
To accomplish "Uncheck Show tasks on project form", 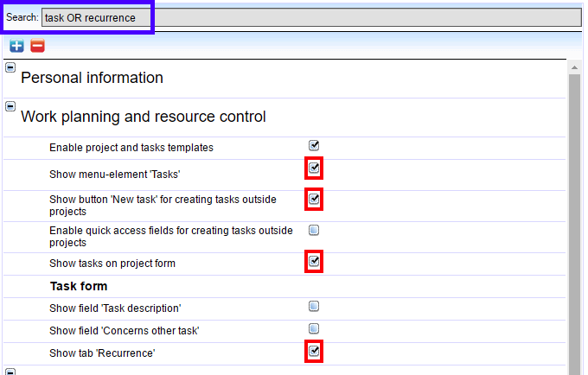I will (314, 260).
